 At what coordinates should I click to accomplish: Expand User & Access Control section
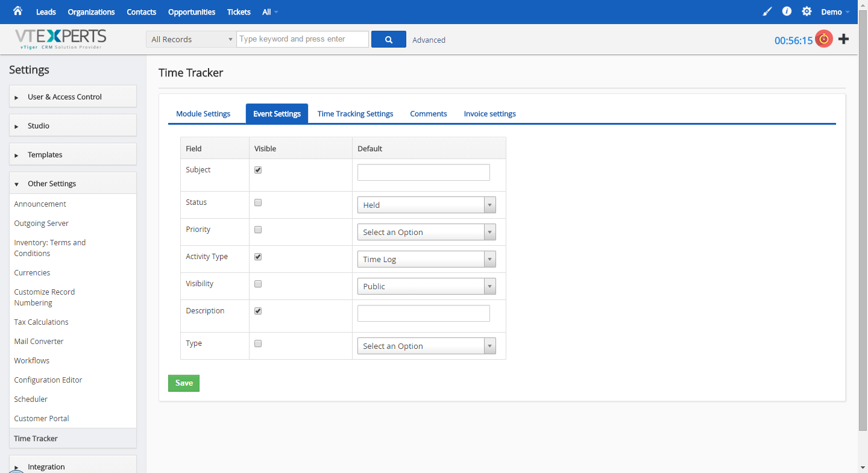pyautogui.click(x=73, y=96)
